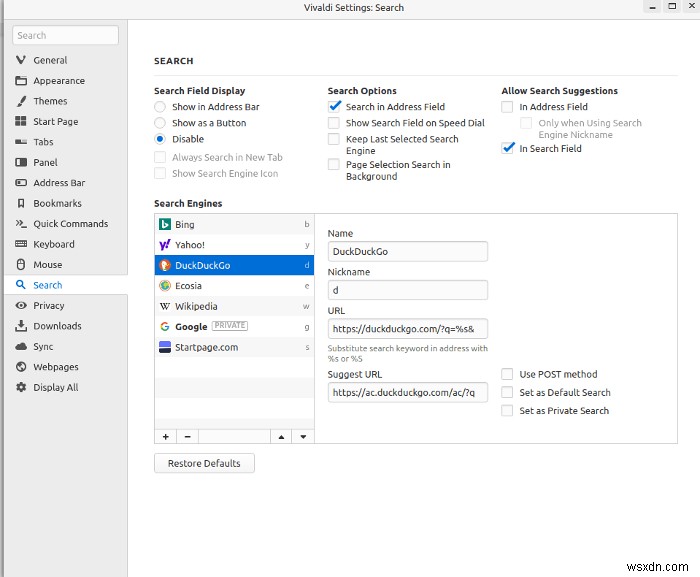Screen dimensions: 700x577
Task: Click the Yahoo! logo icon
Action: coord(165,245)
